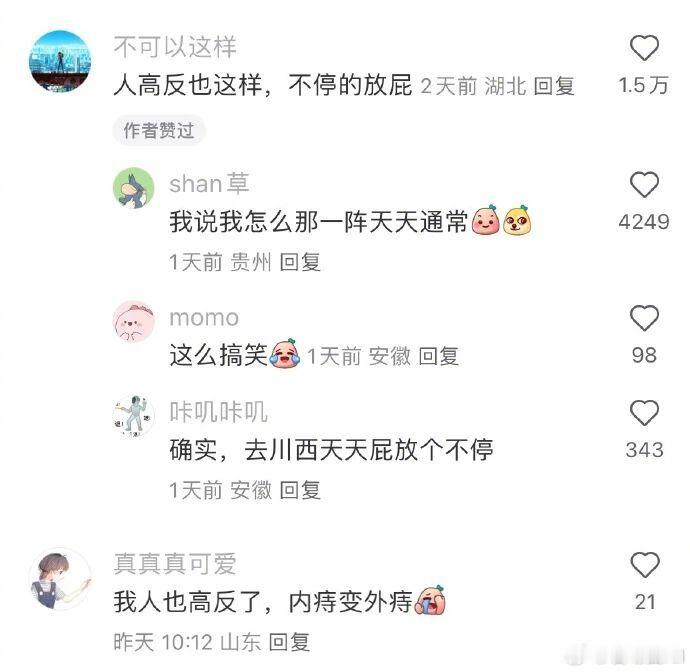Like the comment by 真真真可爱
This screenshot has height=672, width=690.
click(x=644, y=565)
